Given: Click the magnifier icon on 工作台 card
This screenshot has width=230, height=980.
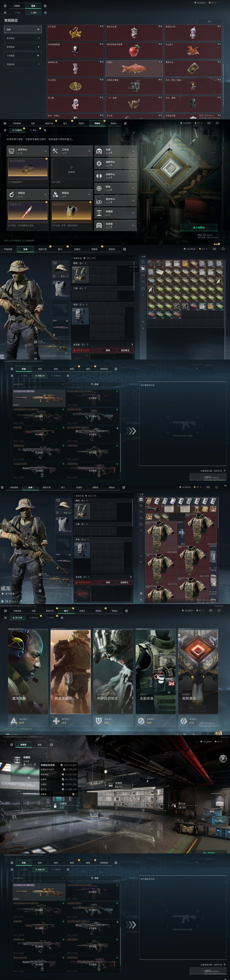Looking at the screenshot, I should (89, 151).
